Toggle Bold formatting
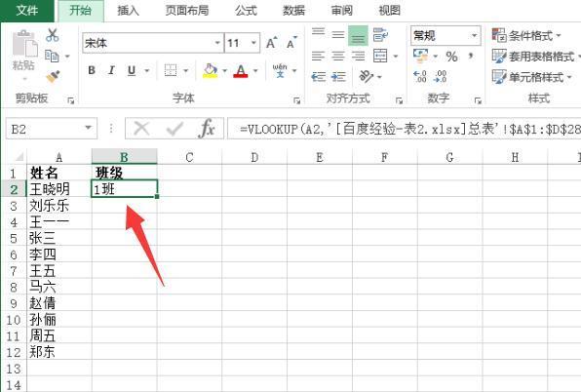The width and height of the screenshot is (581, 392). pos(92,70)
